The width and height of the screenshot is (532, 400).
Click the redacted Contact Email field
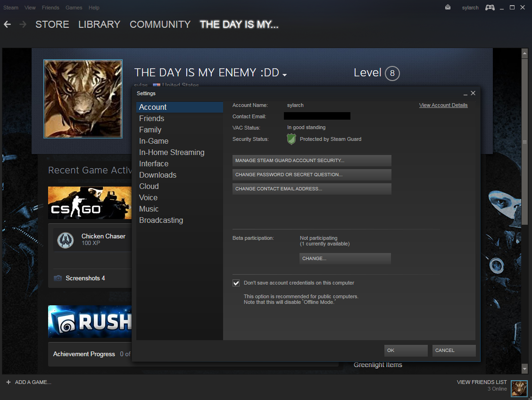317,116
